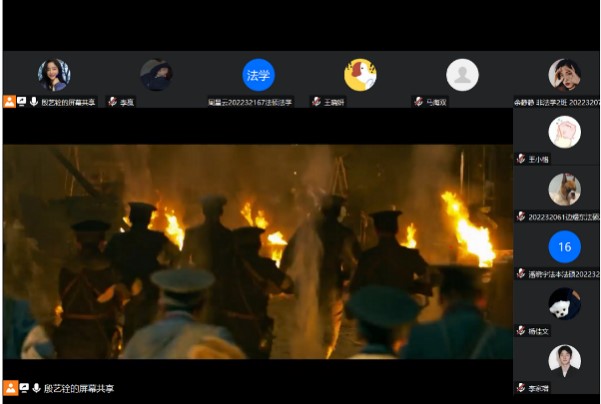Select the blue 16 avatar tile
Screen dimensions: 601x404
(564, 246)
